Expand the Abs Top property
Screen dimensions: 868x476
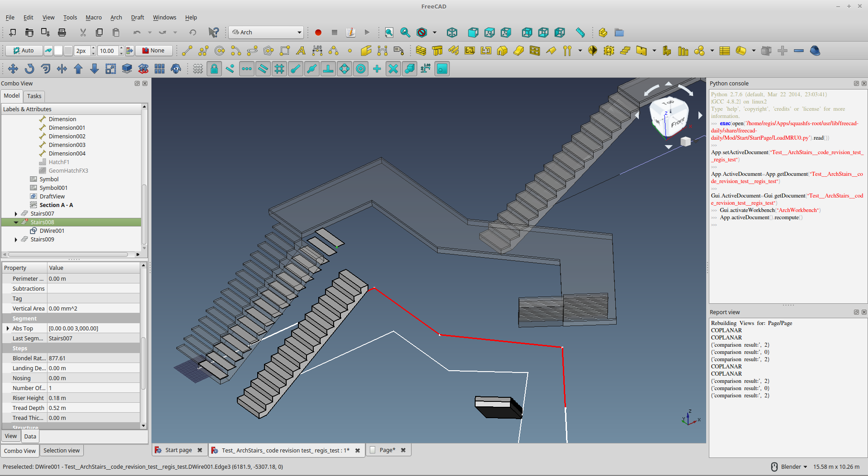(x=8, y=329)
